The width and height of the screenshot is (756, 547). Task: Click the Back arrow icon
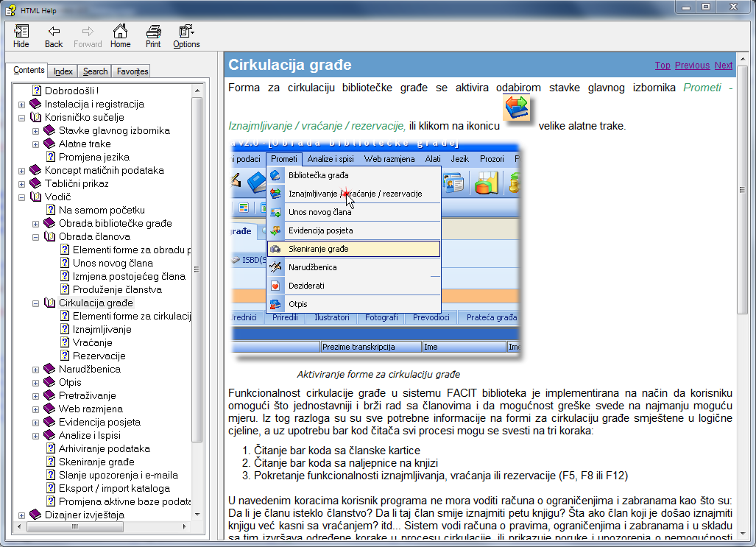pyautogui.click(x=54, y=35)
